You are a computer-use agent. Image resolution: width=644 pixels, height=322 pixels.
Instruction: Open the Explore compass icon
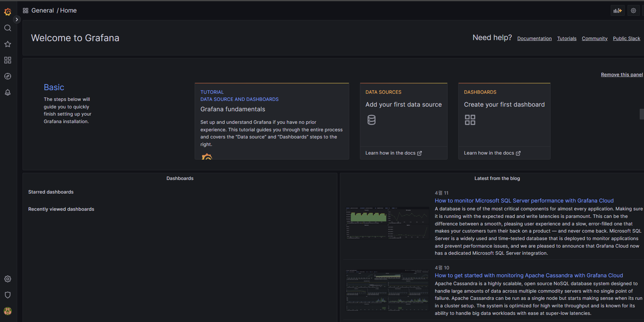[x=8, y=76]
